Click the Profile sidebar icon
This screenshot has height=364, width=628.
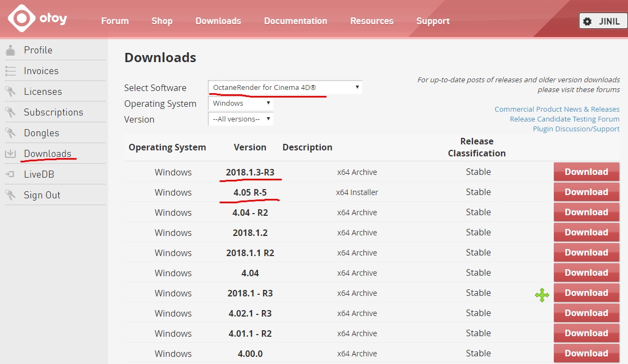coord(10,50)
